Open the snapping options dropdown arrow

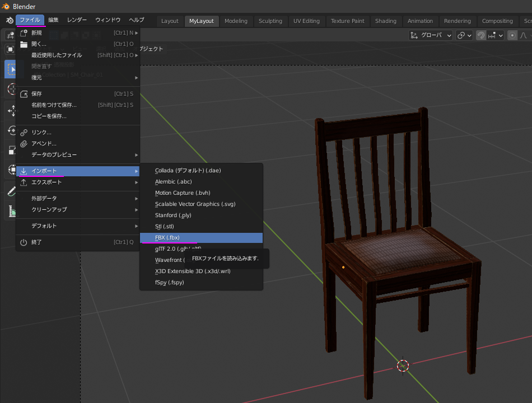pos(502,35)
